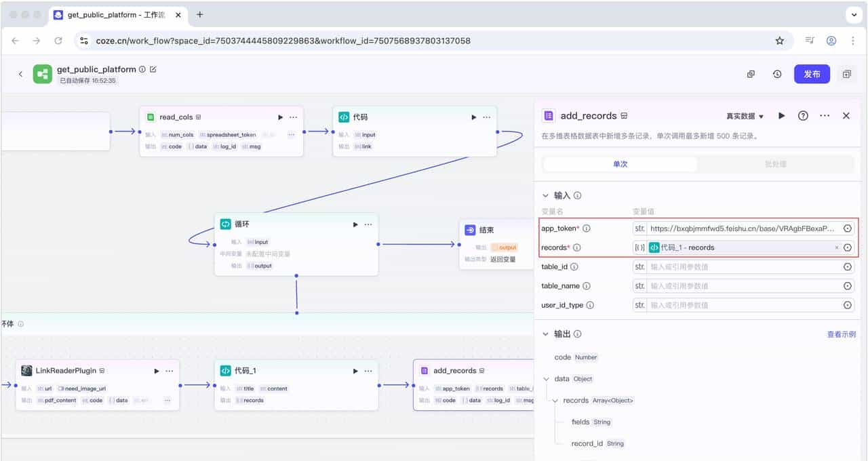
Task: Click the 发布 publish button
Action: [812, 74]
